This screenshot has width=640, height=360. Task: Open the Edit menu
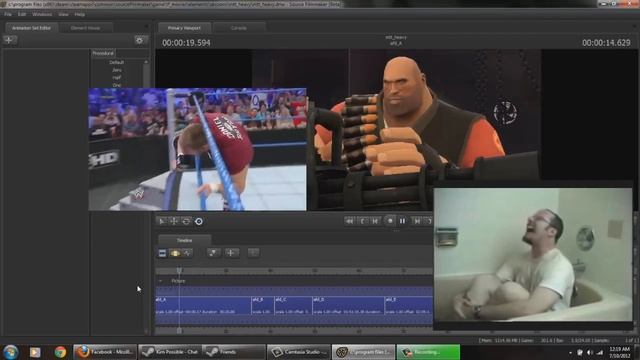(x=22, y=14)
